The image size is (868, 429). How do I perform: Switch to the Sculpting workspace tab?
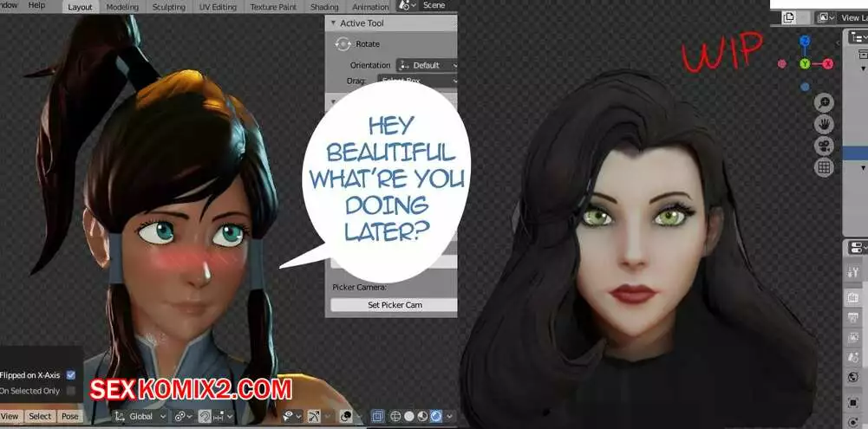click(168, 7)
